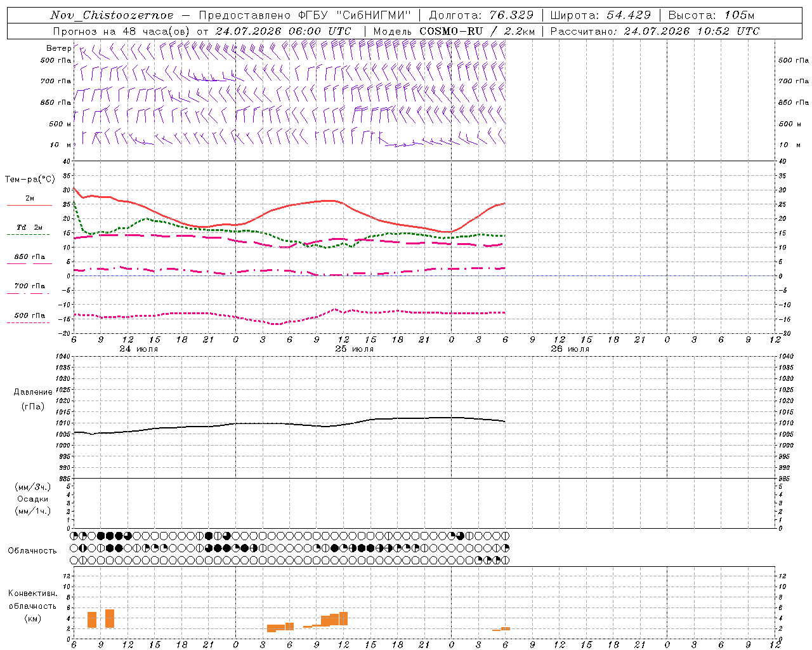Click the Ветер panel label
The width and height of the screenshot is (812, 650).
click(58, 48)
